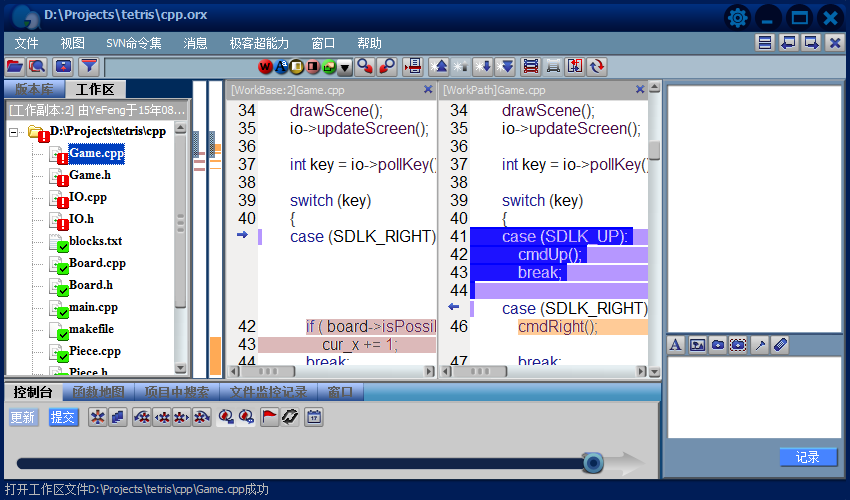Jump to the first difference (double up arrow)
The image size is (850, 500).
pos(439,67)
